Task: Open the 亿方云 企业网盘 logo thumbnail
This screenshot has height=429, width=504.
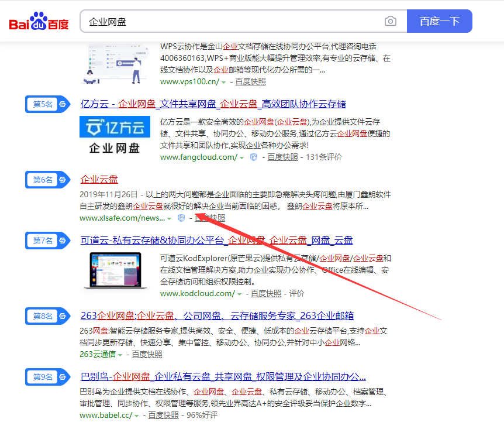Action: point(115,136)
